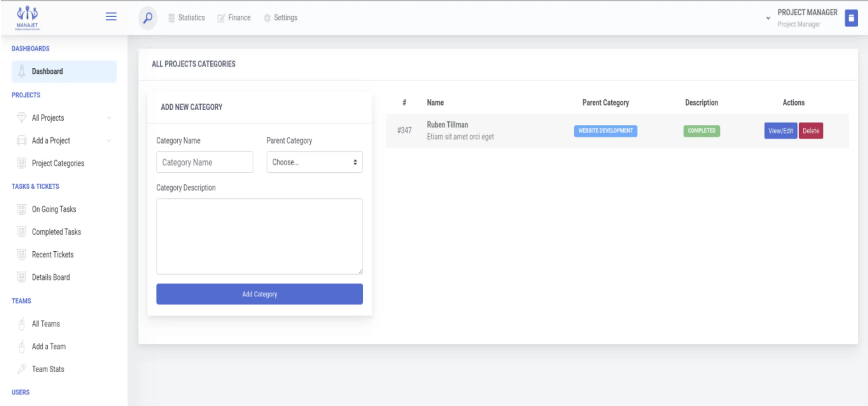This screenshot has width=868, height=406.
Task: Click the icon beside On Going Tasks
Action: (21, 209)
